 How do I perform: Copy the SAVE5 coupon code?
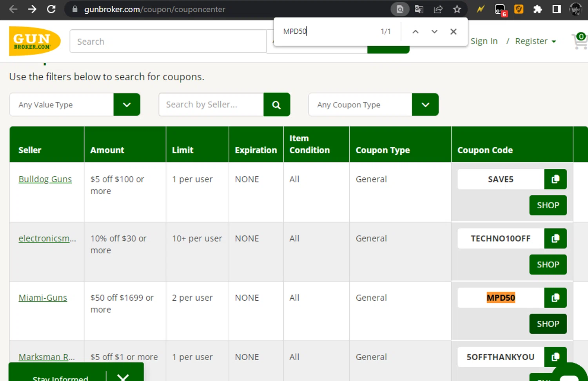click(x=555, y=179)
